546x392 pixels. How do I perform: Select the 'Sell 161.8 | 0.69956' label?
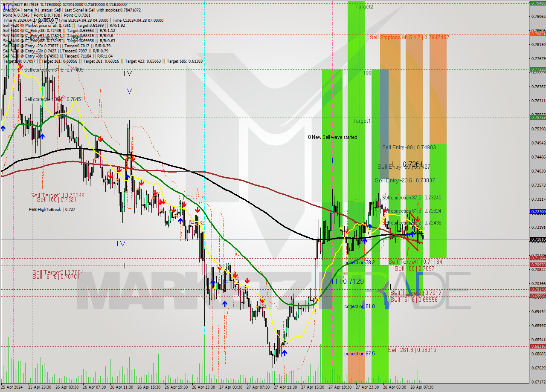click(414, 300)
